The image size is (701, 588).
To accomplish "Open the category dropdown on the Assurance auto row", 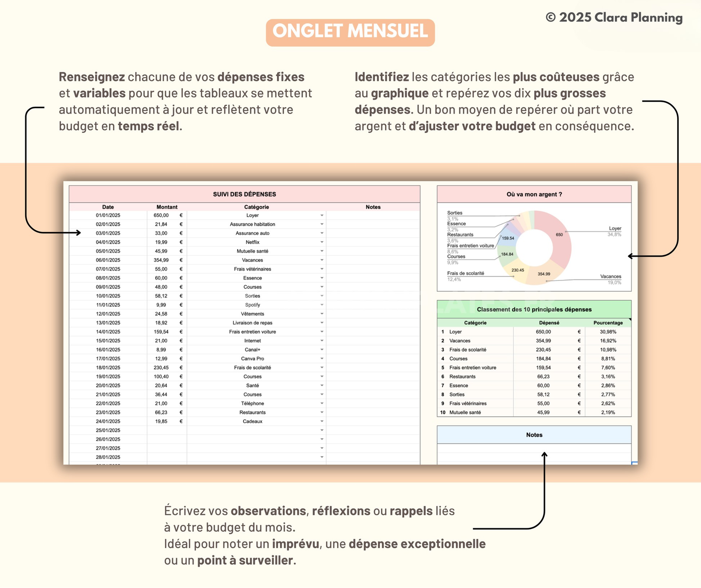I will [322, 233].
